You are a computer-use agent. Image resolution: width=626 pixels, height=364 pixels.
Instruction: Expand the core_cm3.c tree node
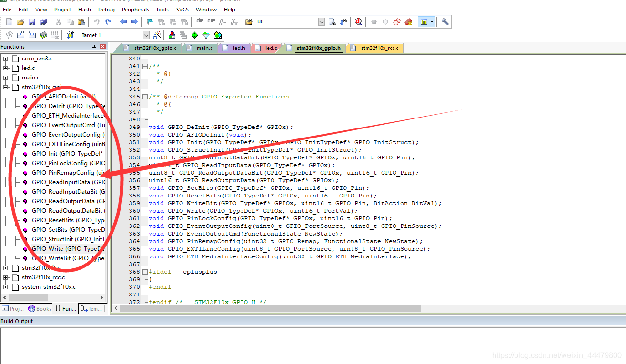click(6, 59)
